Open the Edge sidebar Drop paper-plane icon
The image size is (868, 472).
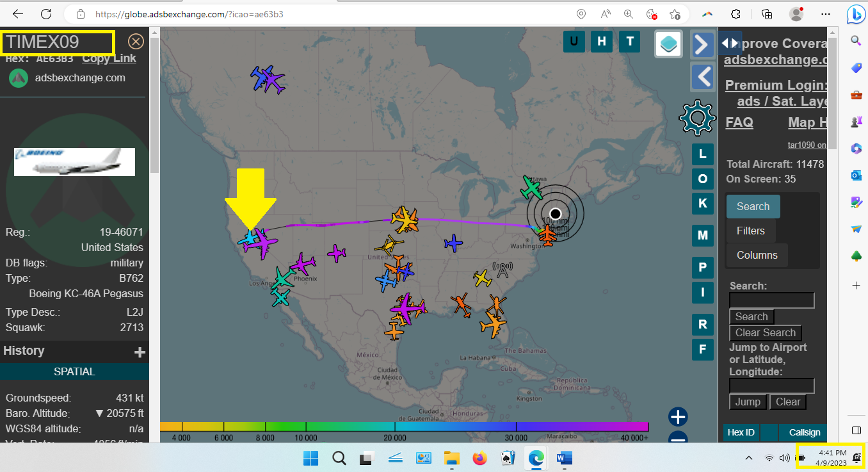856,229
